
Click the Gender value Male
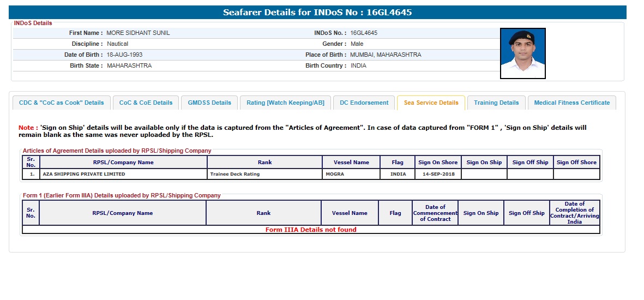357,44
